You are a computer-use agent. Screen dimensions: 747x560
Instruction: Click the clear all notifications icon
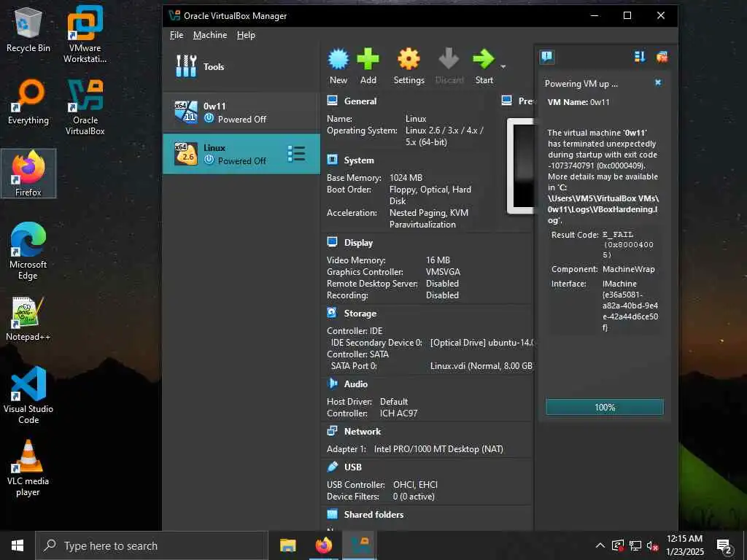tap(662, 57)
